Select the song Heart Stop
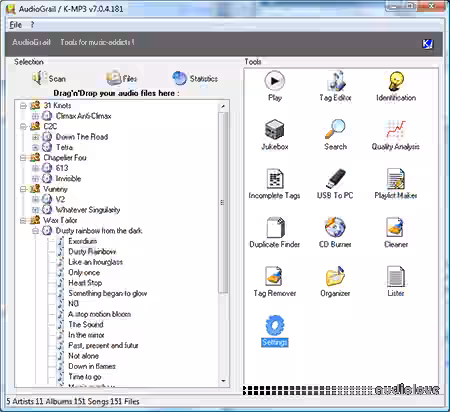 [85, 283]
